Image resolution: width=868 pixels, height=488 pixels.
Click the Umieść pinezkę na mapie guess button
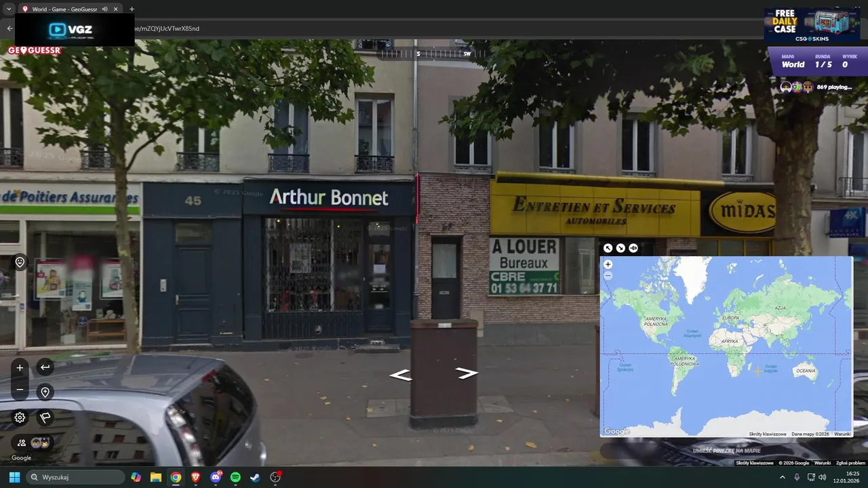726,450
